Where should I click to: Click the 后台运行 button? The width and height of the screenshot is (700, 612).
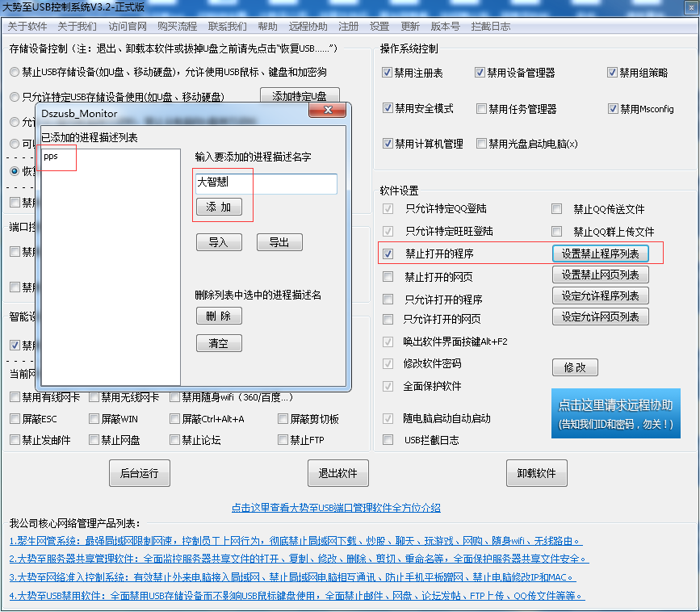(140, 473)
